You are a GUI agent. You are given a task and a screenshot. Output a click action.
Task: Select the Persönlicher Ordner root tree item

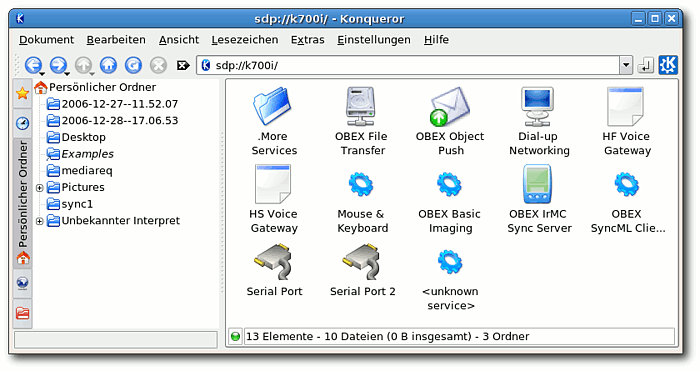click(102, 87)
